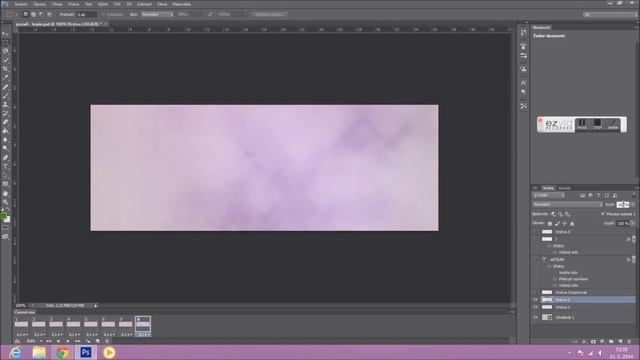The image size is (640, 360).
Task: Create a new layer via bottom icon
Action: [620, 341]
